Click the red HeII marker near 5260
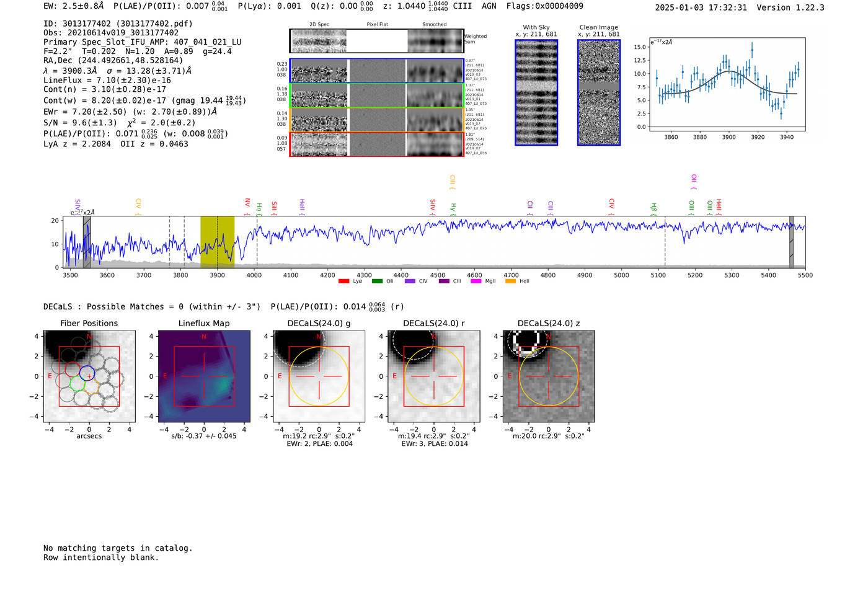Image resolution: width=868 pixels, height=591 pixels. tap(719, 207)
